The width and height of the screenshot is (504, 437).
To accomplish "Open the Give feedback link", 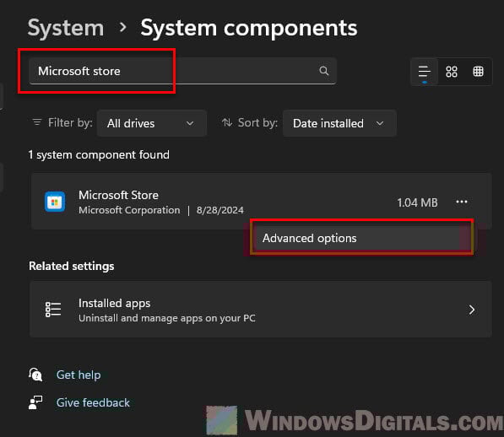I will point(93,402).
